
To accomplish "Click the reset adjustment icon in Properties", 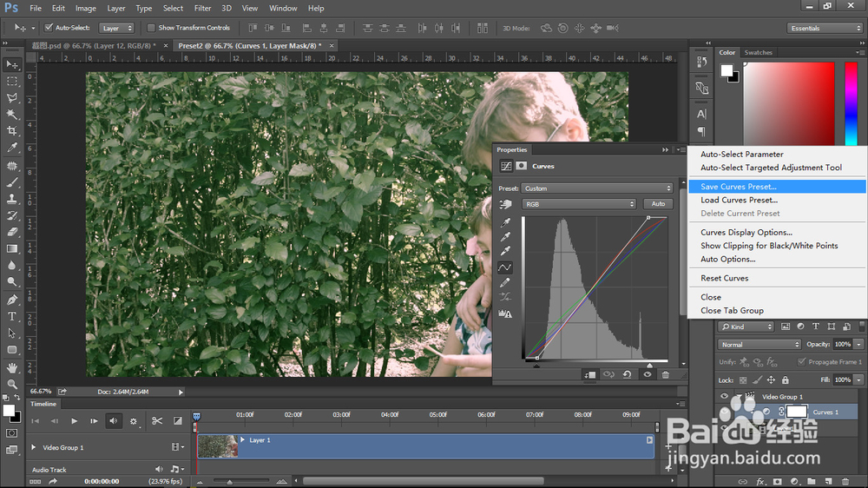I will [628, 375].
